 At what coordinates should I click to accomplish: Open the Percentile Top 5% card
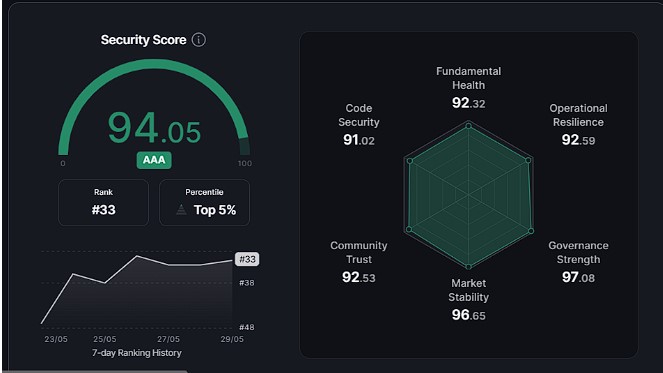pyautogui.click(x=204, y=203)
